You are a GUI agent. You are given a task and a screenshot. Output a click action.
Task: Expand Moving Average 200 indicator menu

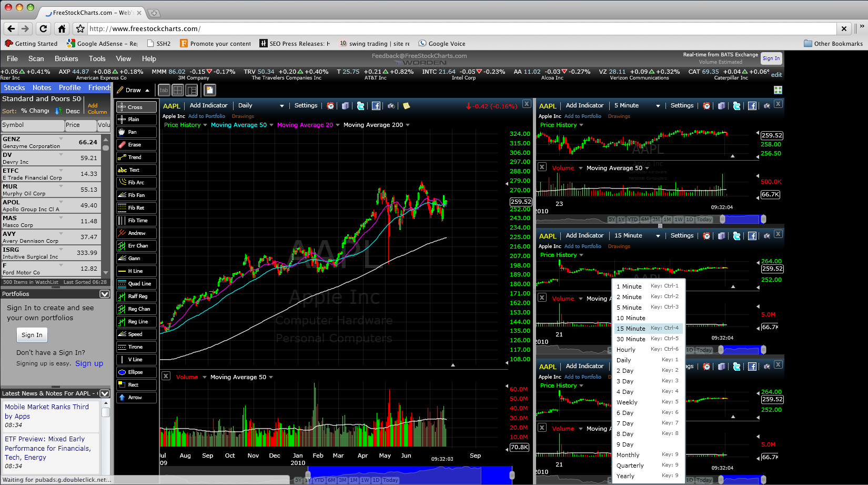click(408, 125)
